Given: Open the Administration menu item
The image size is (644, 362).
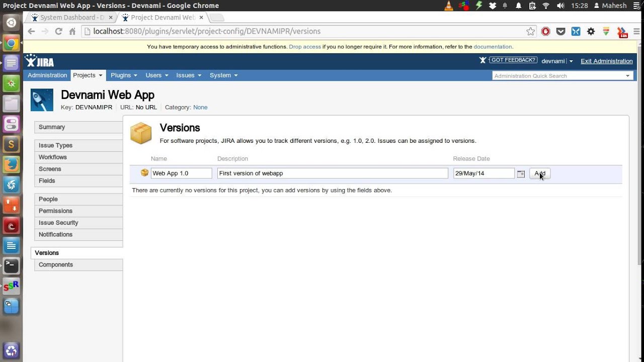Looking at the screenshot, I should [x=47, y=75].
